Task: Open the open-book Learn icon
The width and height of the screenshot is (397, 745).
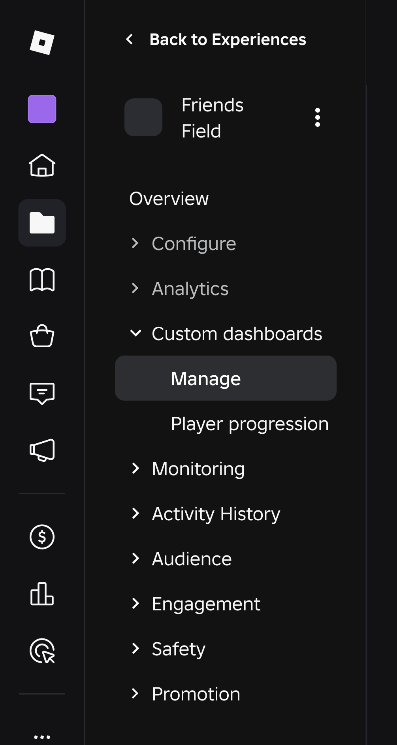Action: [42, 279]
